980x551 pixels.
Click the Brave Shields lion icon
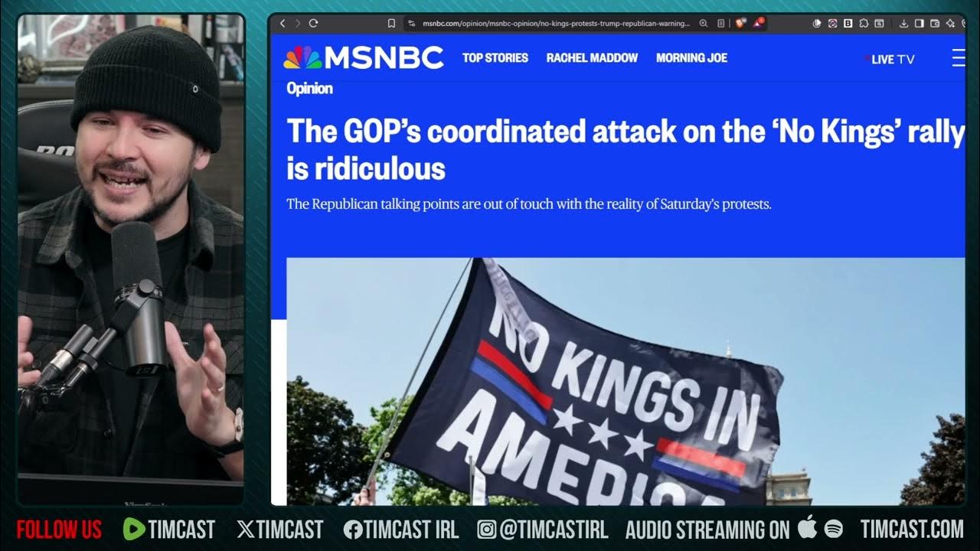pos(740,24)
